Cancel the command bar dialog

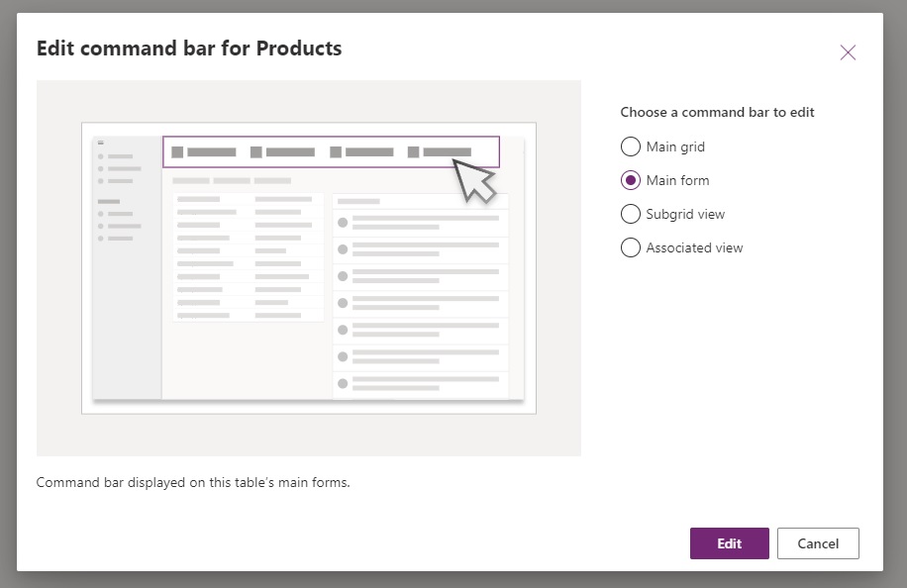[x=818, y=543]
